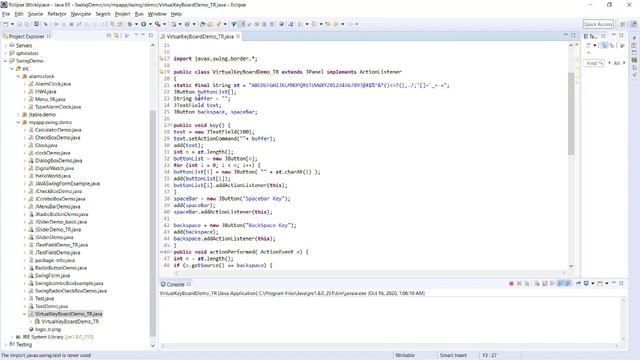Collapse the myapp.swing.demo package

[18, 122]
